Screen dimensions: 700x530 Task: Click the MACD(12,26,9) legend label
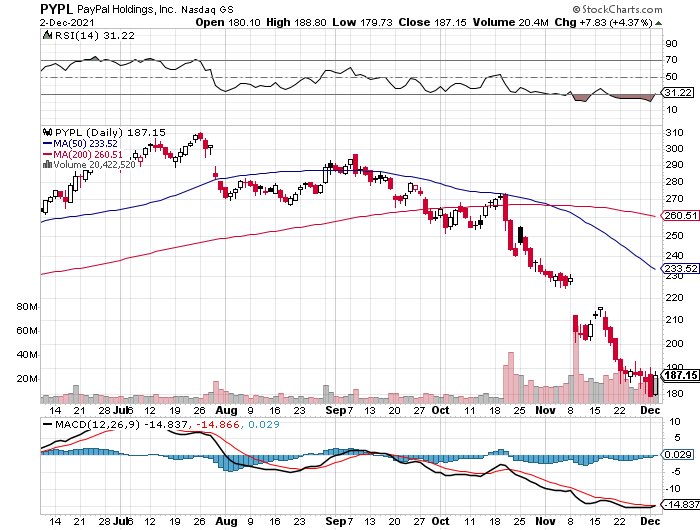pos(96,424)
